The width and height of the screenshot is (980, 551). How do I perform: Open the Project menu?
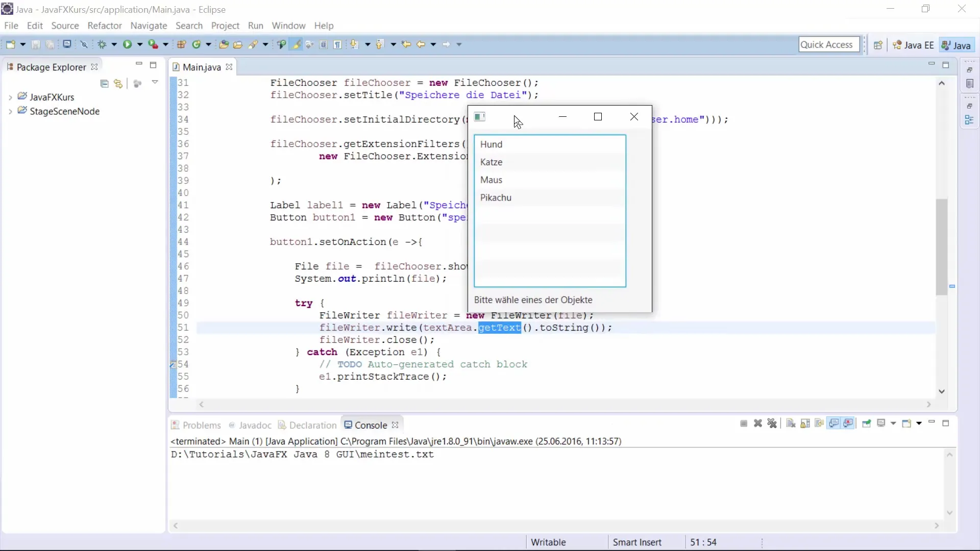pyautogui.click(x=225, y=26)
